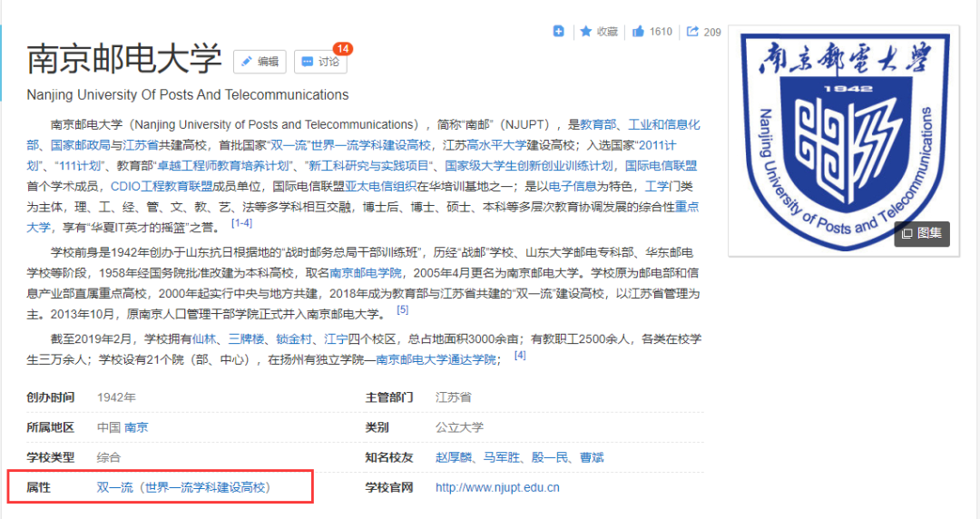This screenshot has width=980, height=519.
Task: Click reference marker [5]
Action: 403,309
